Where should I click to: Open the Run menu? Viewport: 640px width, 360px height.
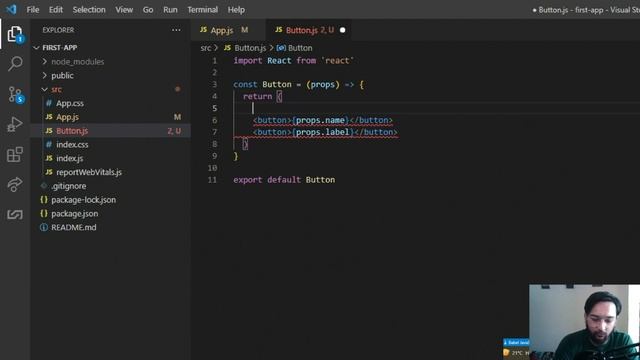point(170,9)
